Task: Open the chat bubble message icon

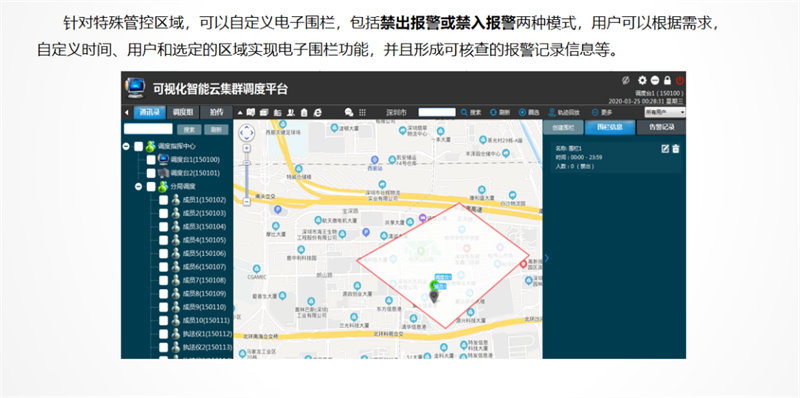Action: point(349,112)
